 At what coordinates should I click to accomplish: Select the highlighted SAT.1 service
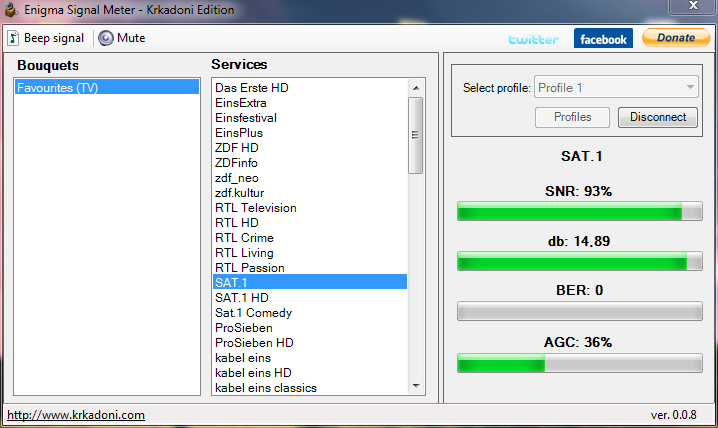[310, 282]
